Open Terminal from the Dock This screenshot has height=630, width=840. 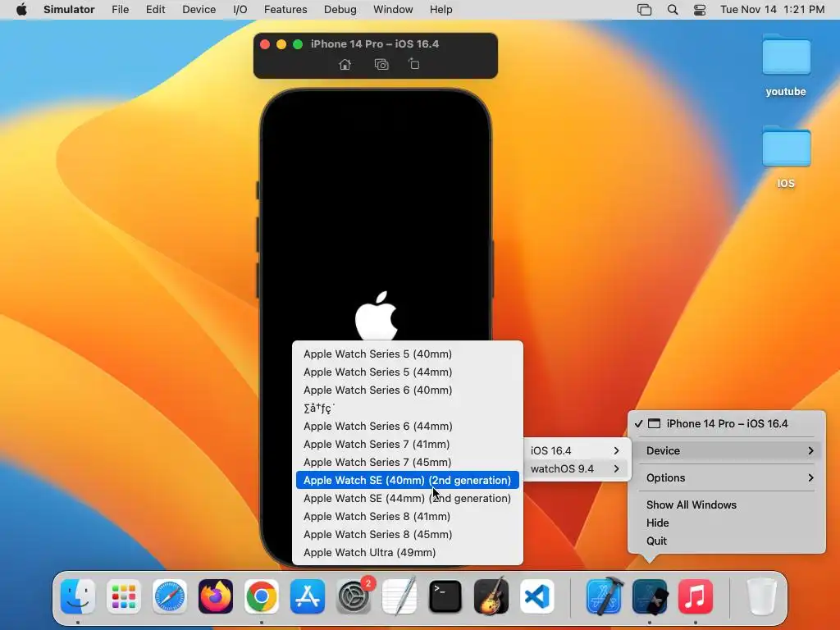click(x=445, y=596)
